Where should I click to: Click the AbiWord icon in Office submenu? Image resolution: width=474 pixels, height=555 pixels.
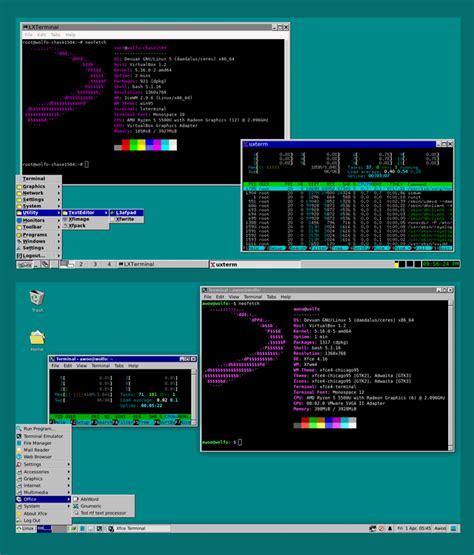pos(76,499)
